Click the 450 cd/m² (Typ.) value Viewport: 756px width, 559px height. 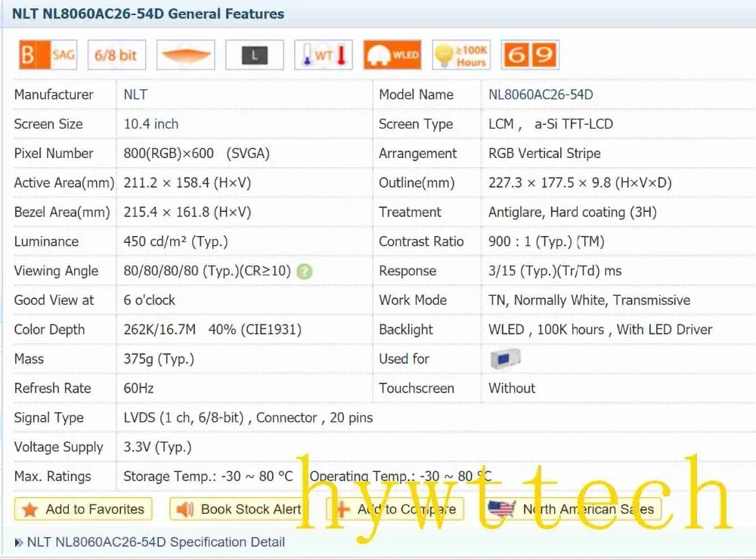point(175,241)
